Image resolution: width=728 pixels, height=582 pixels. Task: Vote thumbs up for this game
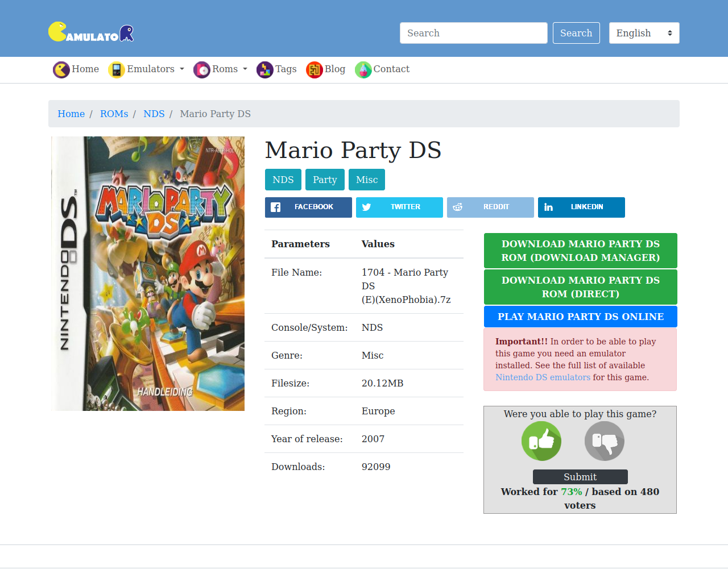point(541,441)
